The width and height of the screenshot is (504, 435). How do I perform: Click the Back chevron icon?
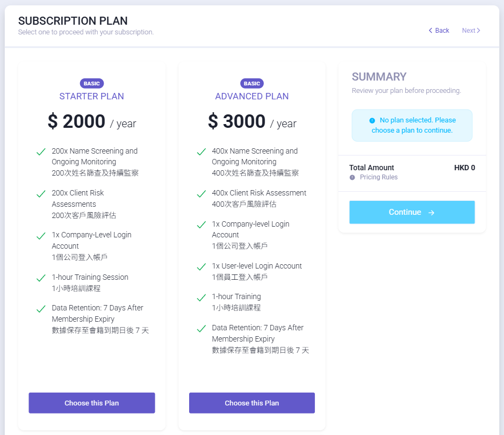430,30
